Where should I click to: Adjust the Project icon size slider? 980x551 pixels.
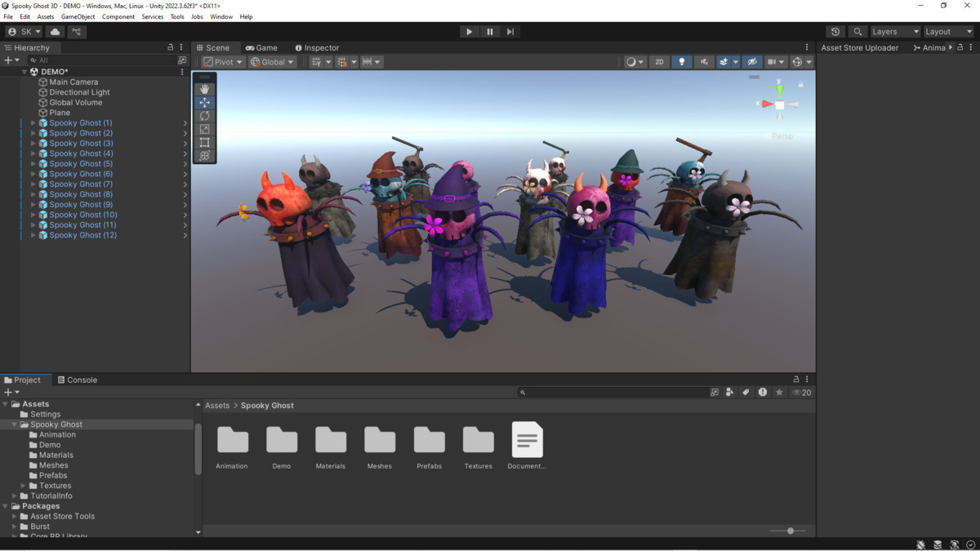pos(790,531)
